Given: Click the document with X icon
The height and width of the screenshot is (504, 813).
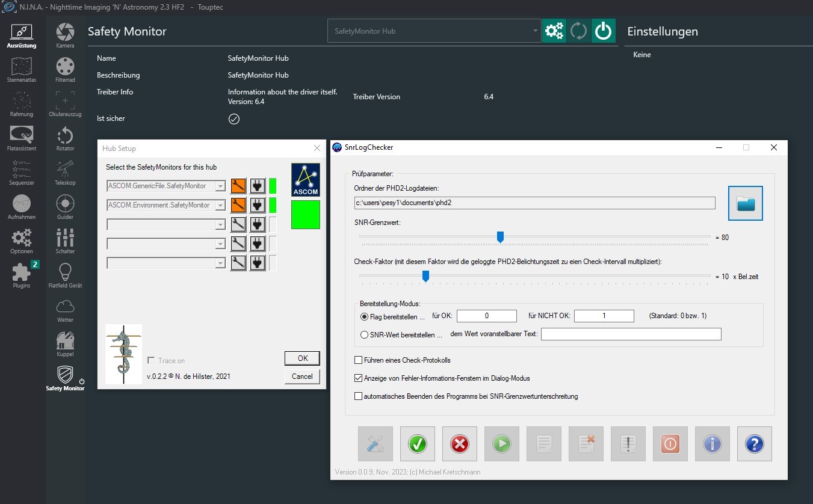Looking at the screenshot, I should pos(586,444).
